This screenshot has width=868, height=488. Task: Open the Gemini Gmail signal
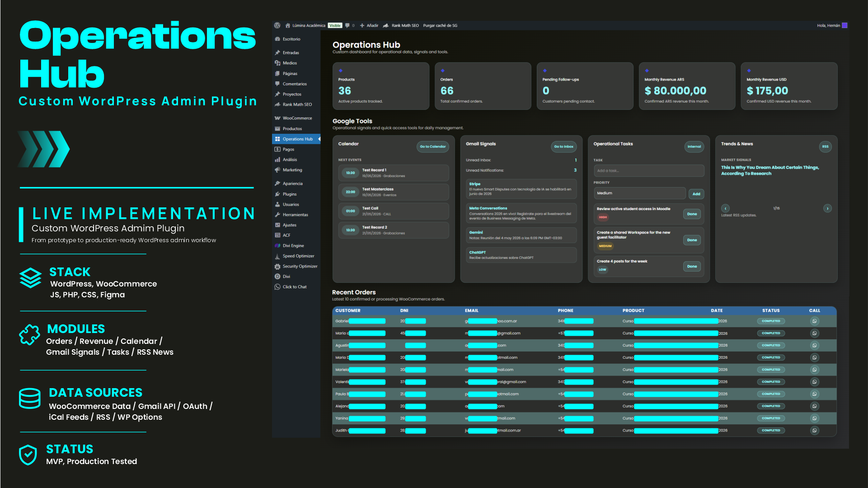click(x=521, y=235)
